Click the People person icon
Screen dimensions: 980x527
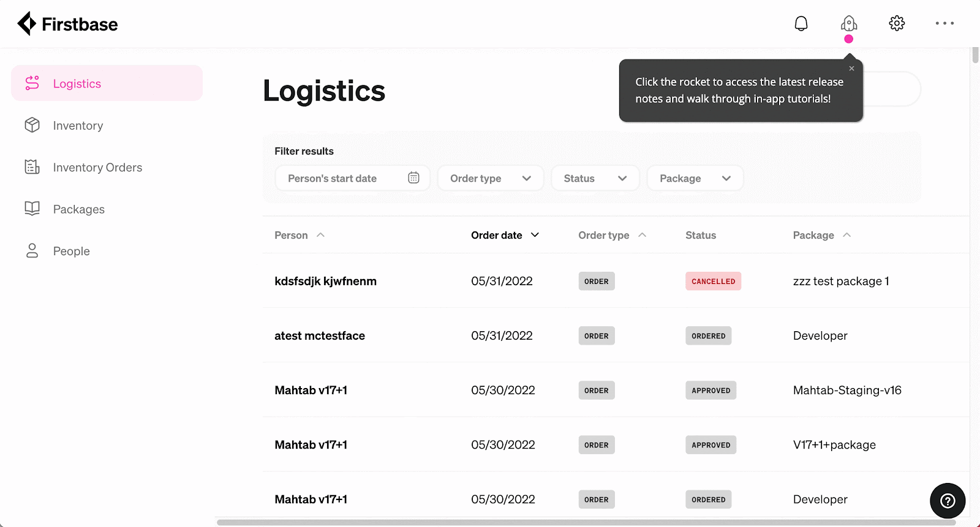point(32,250)
